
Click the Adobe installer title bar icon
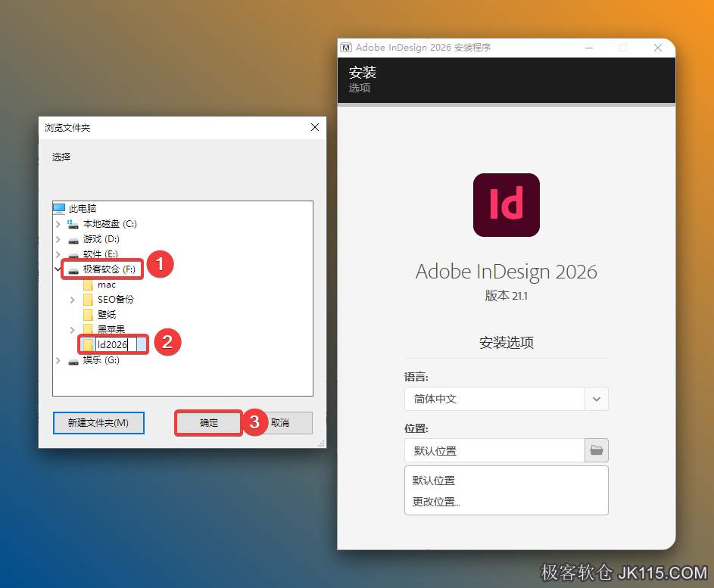(346, 48)
